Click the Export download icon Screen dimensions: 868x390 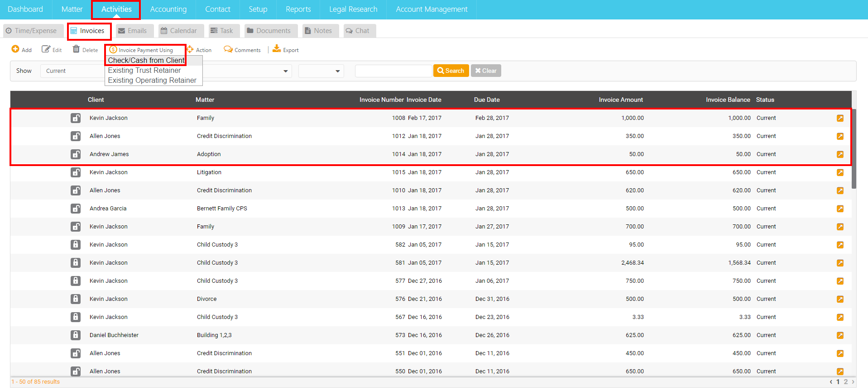277,48
